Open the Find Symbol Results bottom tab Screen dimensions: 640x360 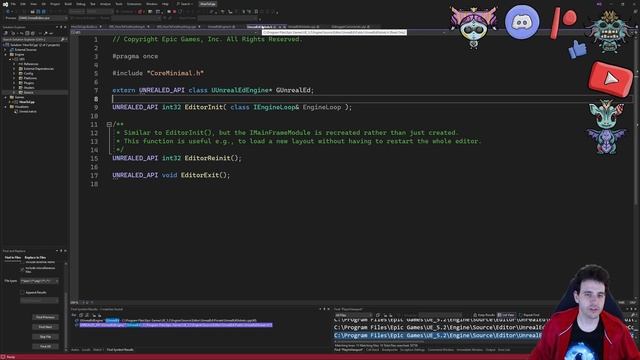click(120, 350)
